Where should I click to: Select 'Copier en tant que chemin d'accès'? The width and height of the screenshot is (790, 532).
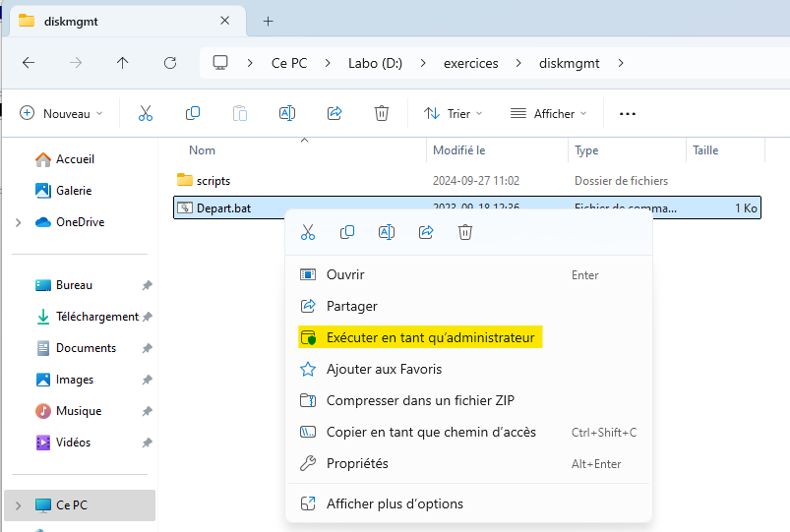point(431,432)
